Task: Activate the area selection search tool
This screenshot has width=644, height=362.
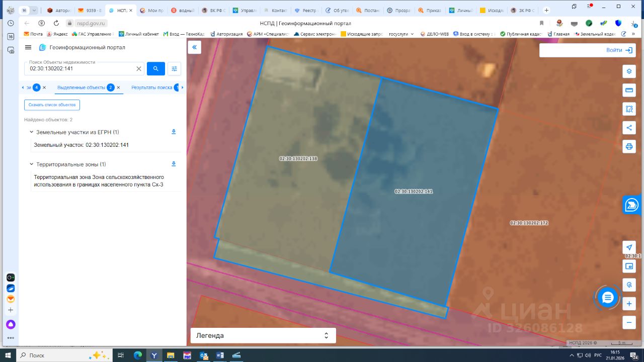Action: click(629, 109)
